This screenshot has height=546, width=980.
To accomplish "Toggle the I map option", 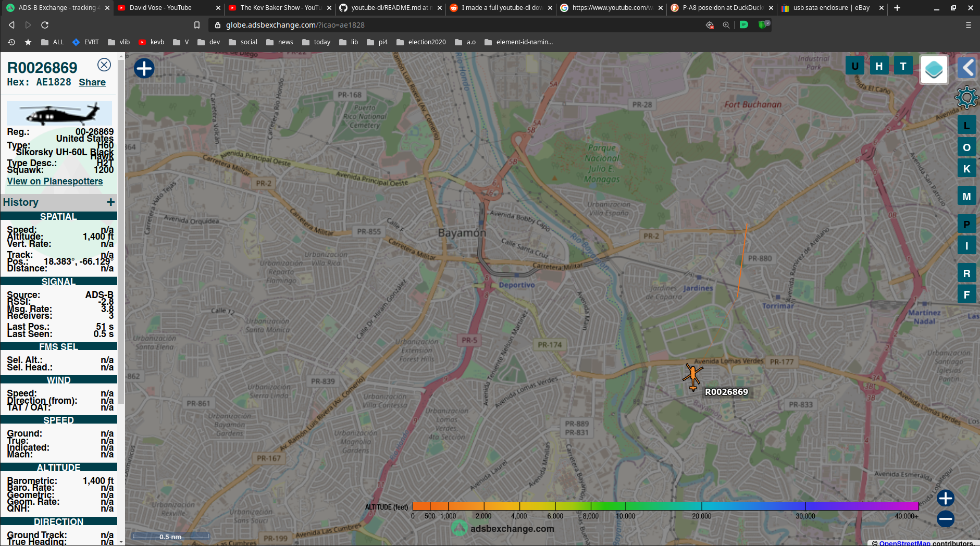I will tap(966, 246).
